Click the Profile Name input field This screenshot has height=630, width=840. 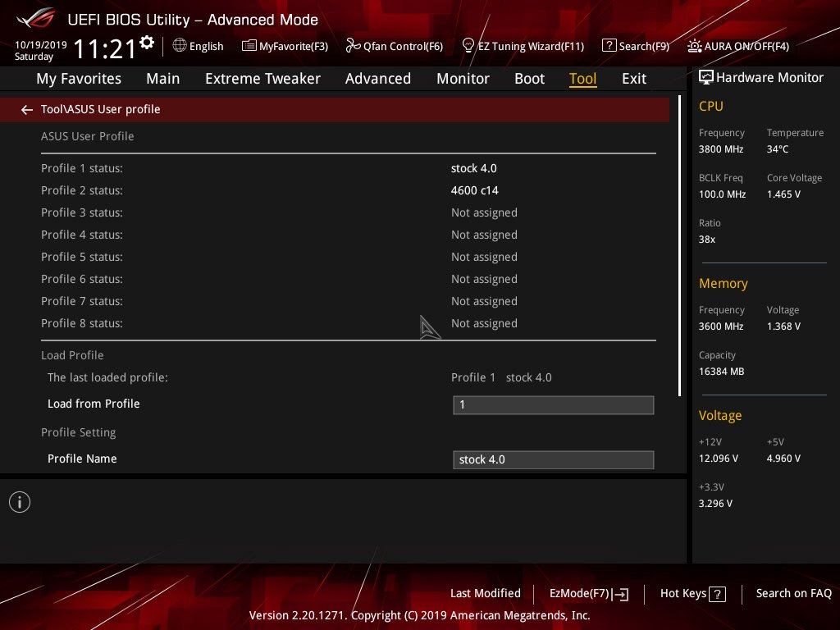tap(554, 459)
